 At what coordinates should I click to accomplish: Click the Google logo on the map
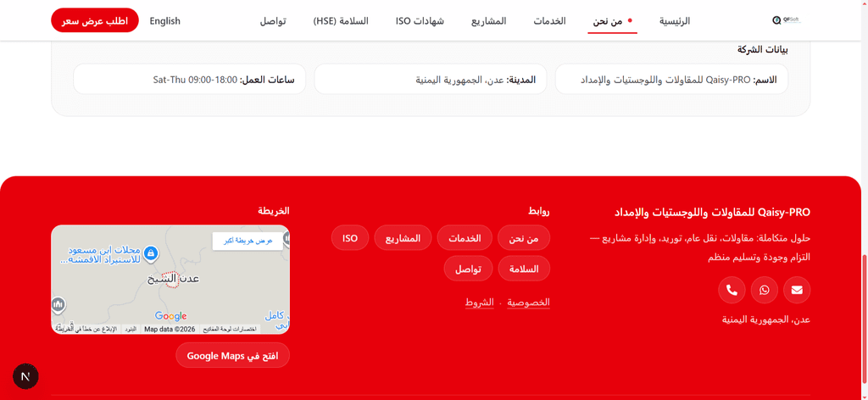click(x=170, y=316)
